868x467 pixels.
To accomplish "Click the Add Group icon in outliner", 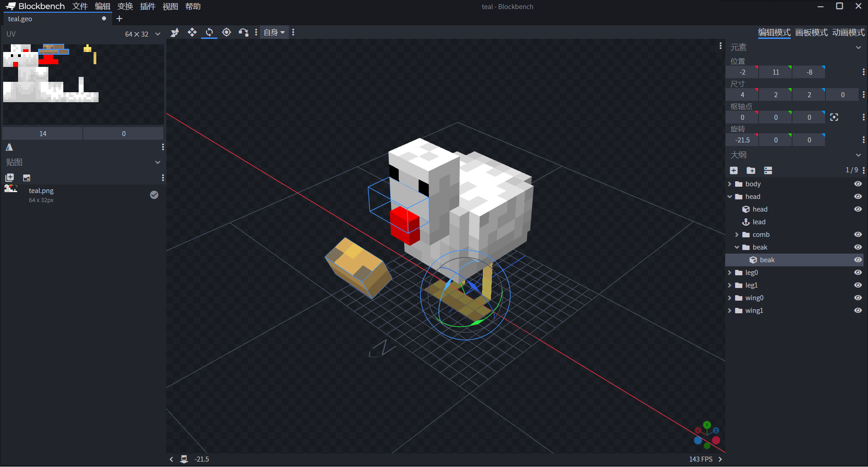I will 751,170.
